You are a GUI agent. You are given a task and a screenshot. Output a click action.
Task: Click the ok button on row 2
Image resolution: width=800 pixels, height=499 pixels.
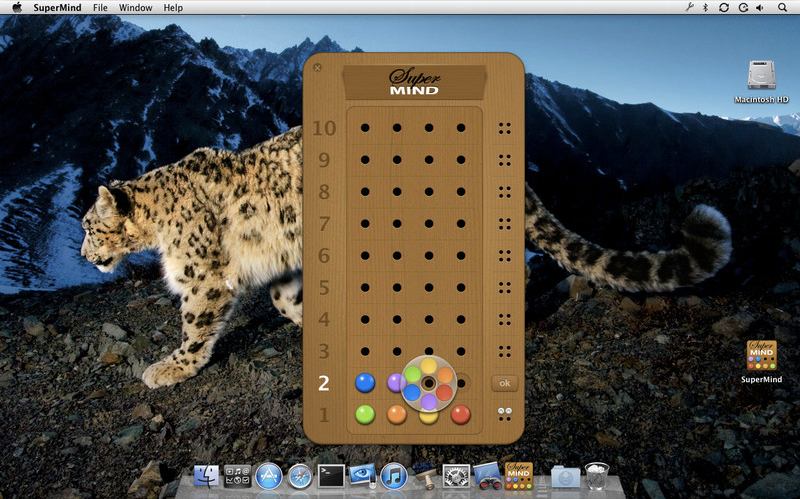coord(505,383)
